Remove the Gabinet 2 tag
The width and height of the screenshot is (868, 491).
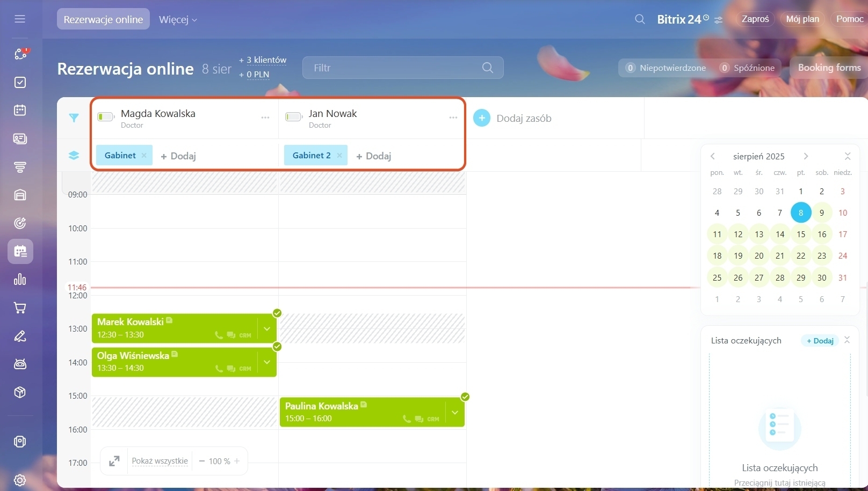coord(339,156)
